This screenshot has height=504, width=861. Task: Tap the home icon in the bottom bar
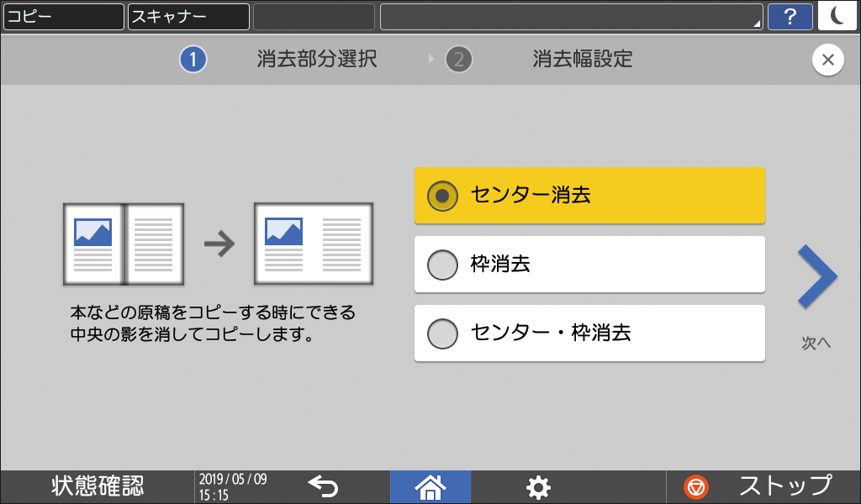coord(430,486)
